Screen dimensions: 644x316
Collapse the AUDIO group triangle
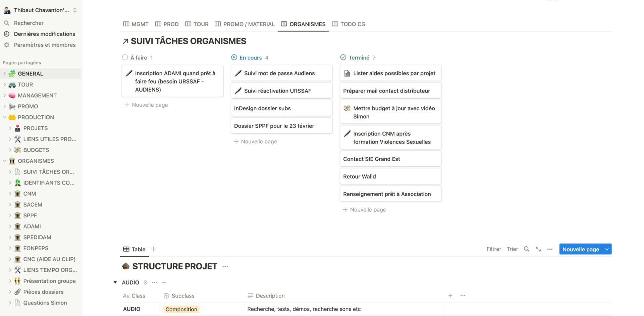coord(115,282)
